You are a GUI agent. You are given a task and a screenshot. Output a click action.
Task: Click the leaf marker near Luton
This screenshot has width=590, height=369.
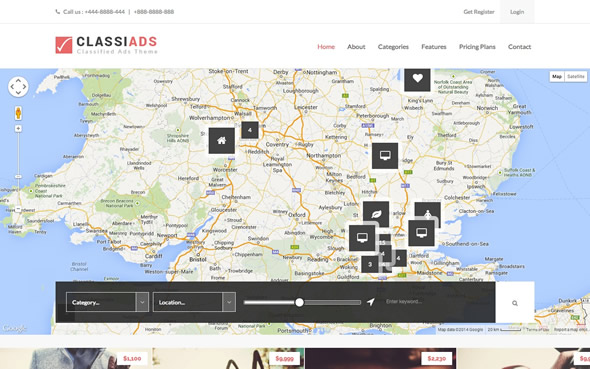[x=376, y=214]
